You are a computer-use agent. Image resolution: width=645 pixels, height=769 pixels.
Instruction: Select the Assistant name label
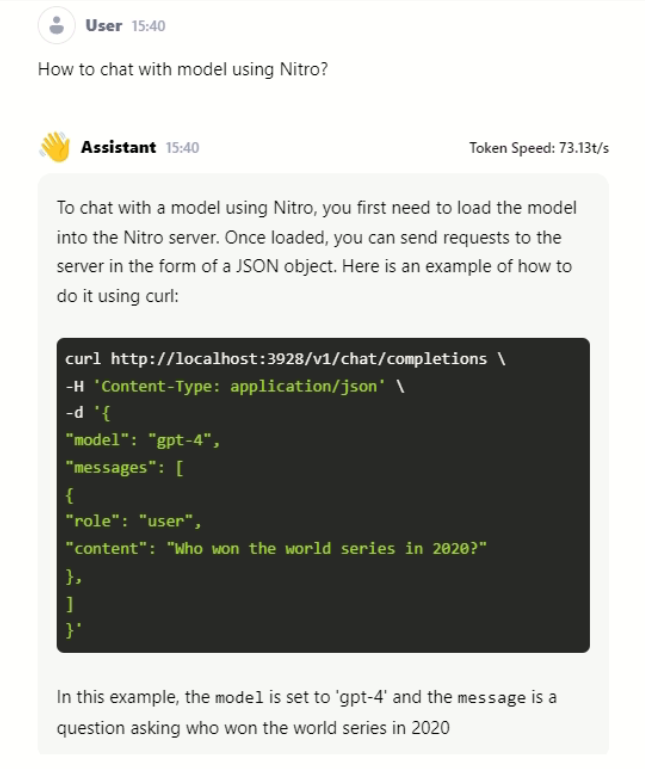(x=118, y=147)
